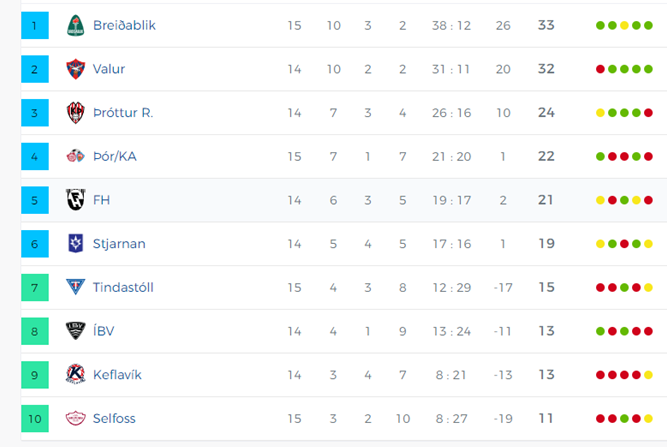The image size is (667, 447).
Task: Click the Valur club crest icon
Action: click(76, 69)
